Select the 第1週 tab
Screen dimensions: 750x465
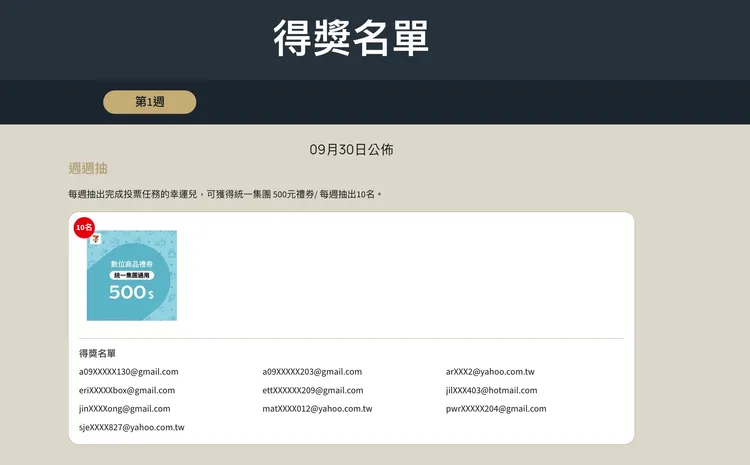pos(149,102)
